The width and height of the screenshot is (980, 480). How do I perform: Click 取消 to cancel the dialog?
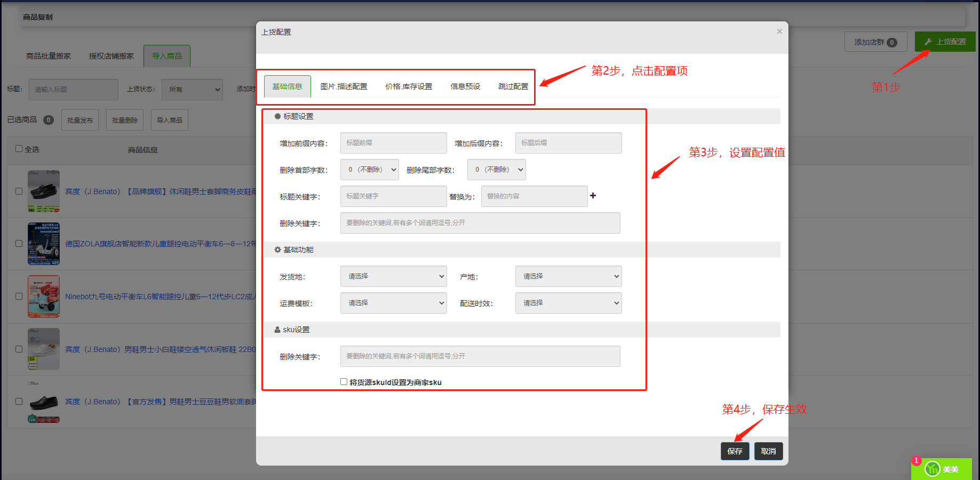[768, 451]
